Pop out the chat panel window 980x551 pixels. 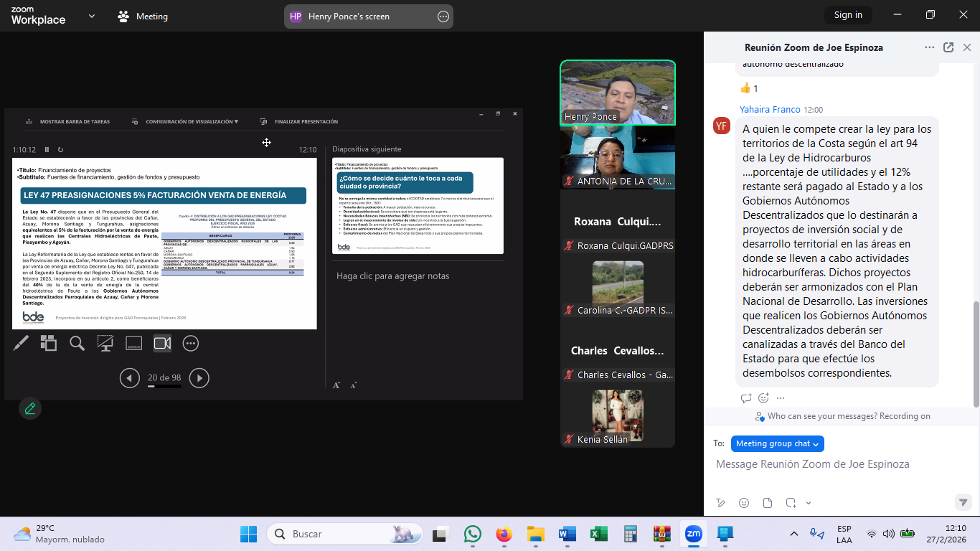948,47
